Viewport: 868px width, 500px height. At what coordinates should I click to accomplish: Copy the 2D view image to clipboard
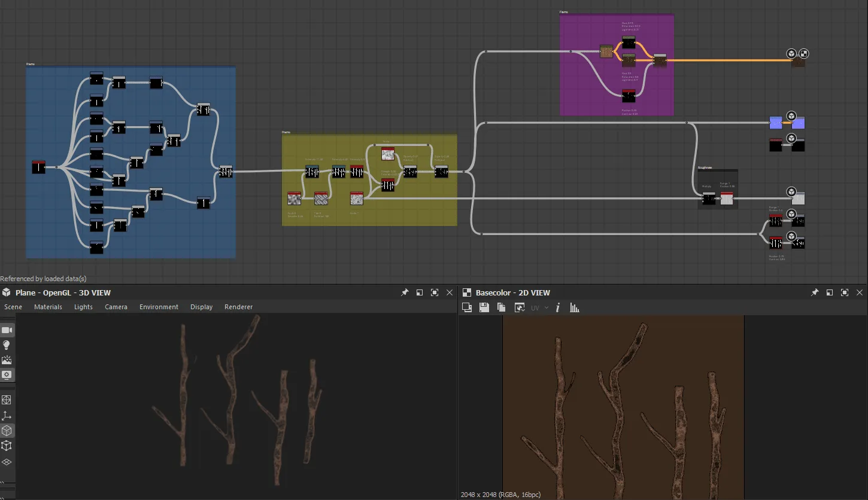502,307
